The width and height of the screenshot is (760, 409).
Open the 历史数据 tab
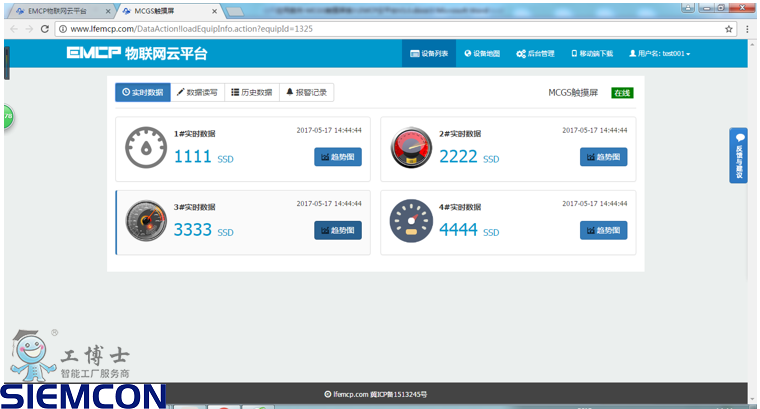(252, 92)
